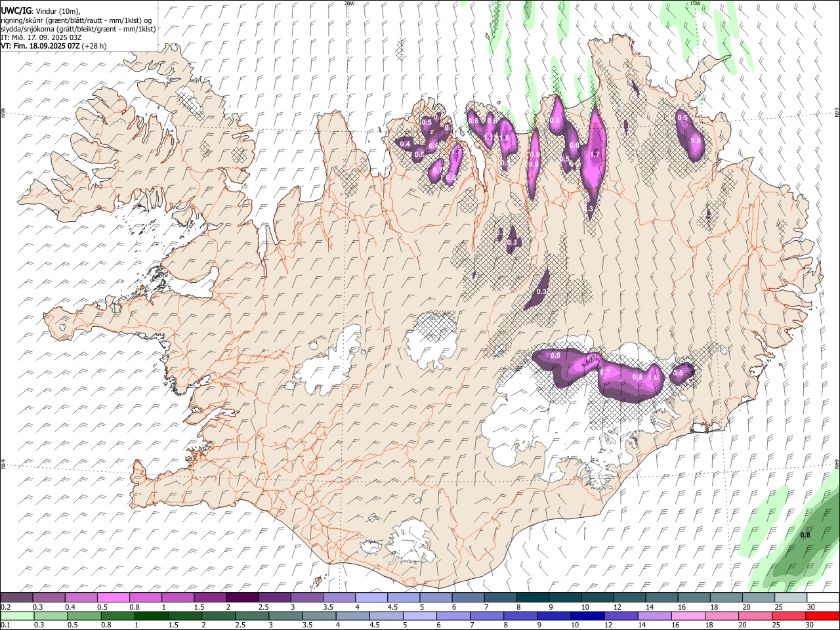The image size is (840, 630).
Task: Click the '14' label in bottom legend row
Action: coord(642,625)
